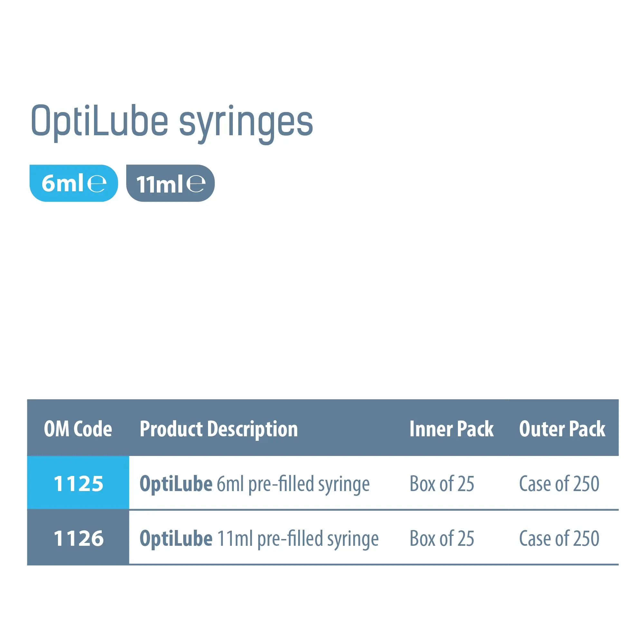Viewport: 644px width, 644px height.
Task: Click Case of 250 in the 1125 row
Action: (x=559, y=484)
